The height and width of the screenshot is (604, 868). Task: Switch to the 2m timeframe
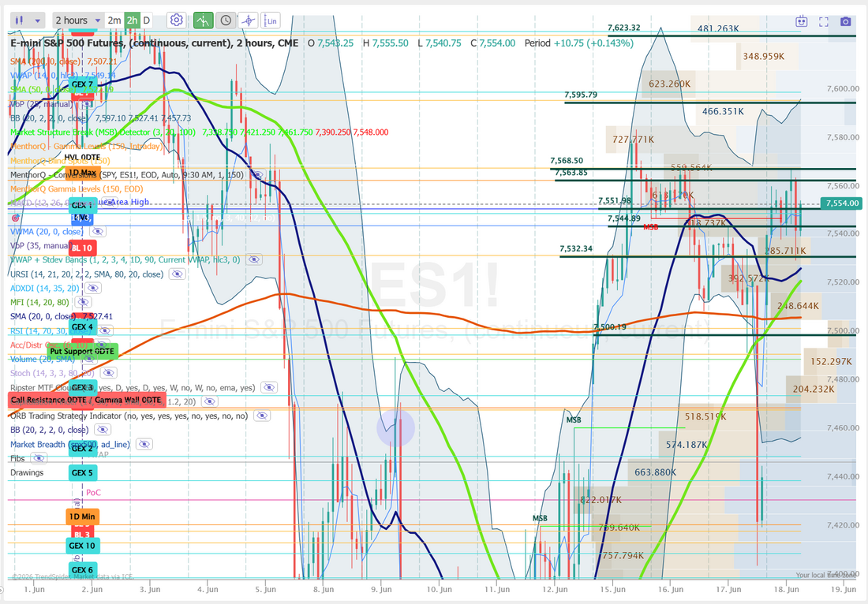pos(114,21)
